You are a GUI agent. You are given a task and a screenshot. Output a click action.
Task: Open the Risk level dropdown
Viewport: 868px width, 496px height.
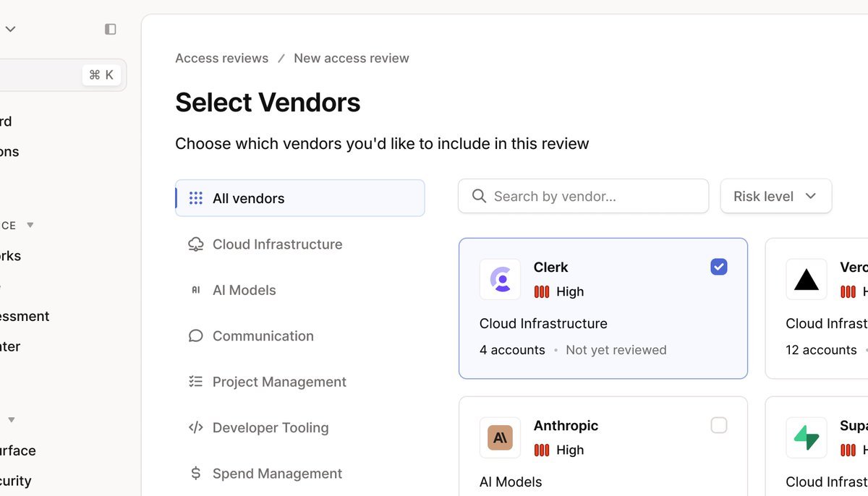[775, 196]
